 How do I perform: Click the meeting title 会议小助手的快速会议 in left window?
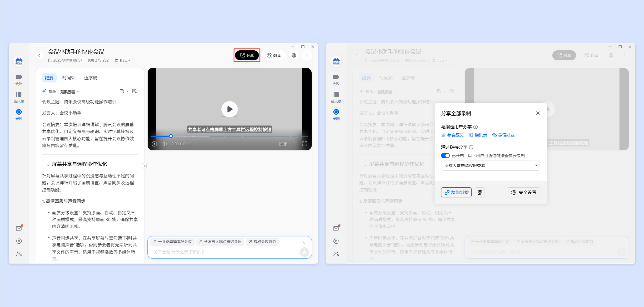tap(76, 52)
